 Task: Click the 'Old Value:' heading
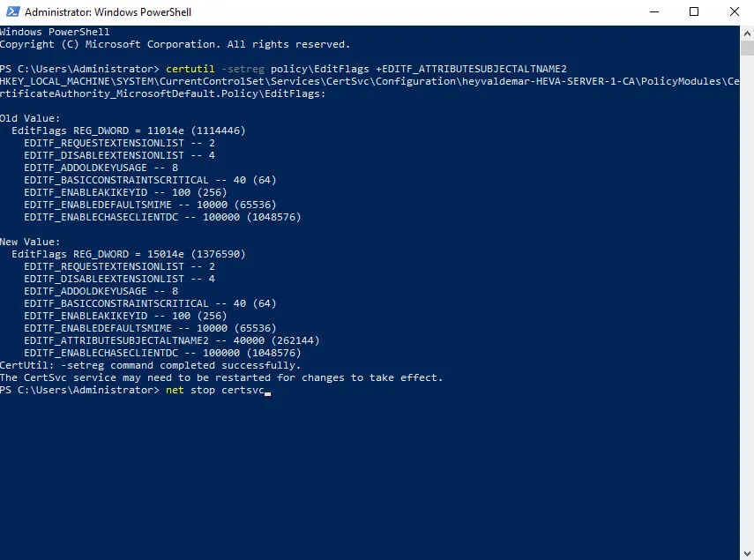coord(30,118)
